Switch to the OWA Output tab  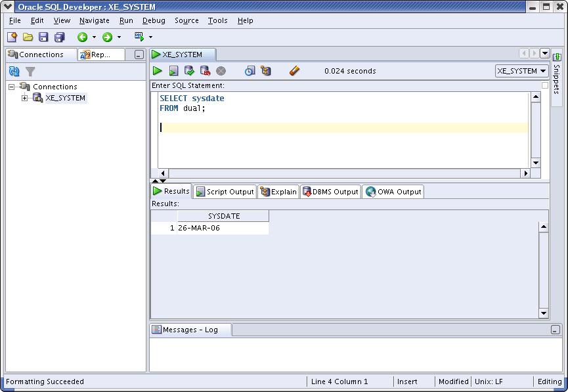[393, 192]
